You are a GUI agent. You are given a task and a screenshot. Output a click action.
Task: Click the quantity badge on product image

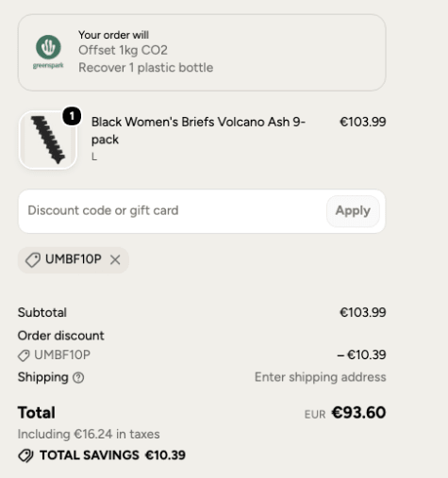[x=72, y=116]
